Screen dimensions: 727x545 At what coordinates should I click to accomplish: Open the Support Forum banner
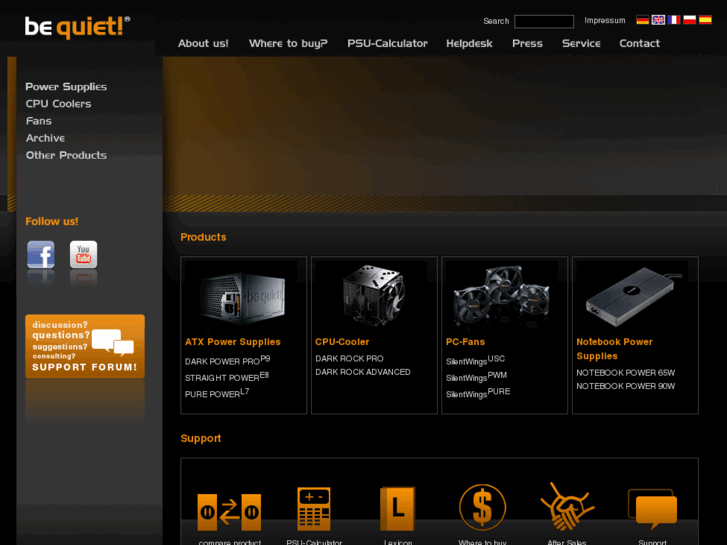[x=85, y=346]
